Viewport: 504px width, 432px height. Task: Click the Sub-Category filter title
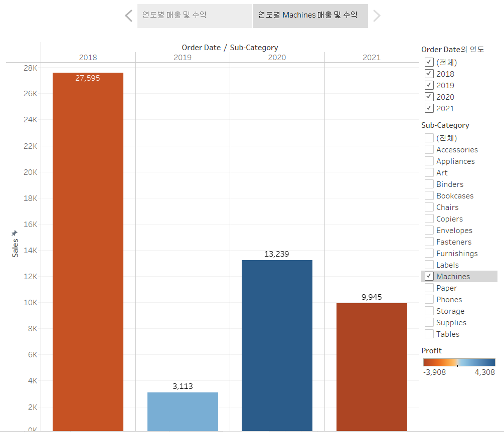(445, 125)
